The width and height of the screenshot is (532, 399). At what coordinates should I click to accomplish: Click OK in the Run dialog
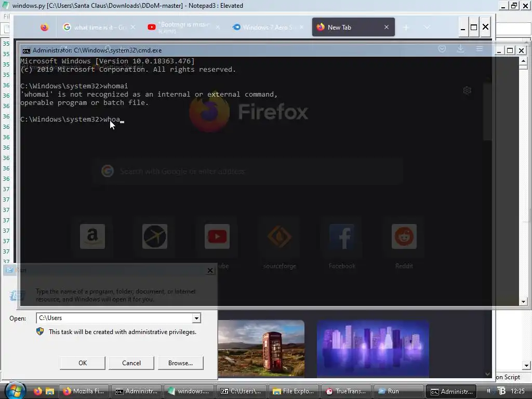[83, 363]
